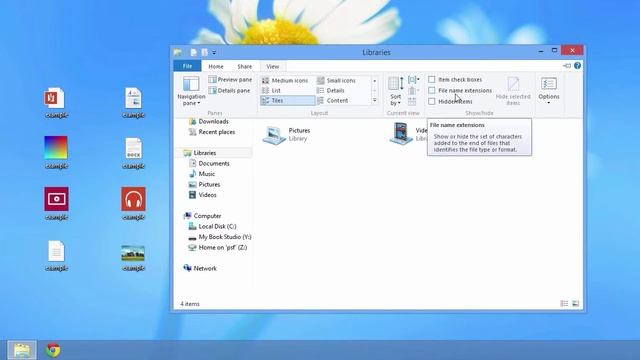The image size is (640, 360).
Task: Select the maroon video desktop file
Action: pyautogui.click(x=56, y=203)
